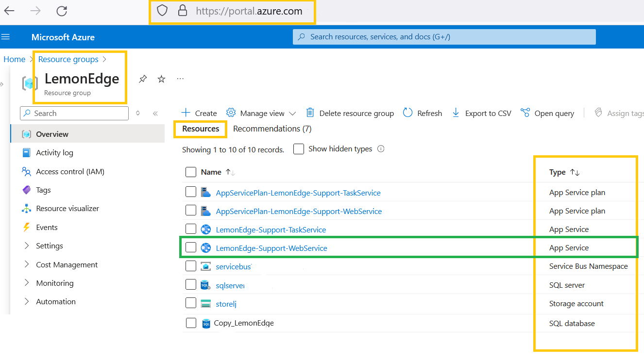
Task: Click the sidebar Search input box
Action: point(74,113)
